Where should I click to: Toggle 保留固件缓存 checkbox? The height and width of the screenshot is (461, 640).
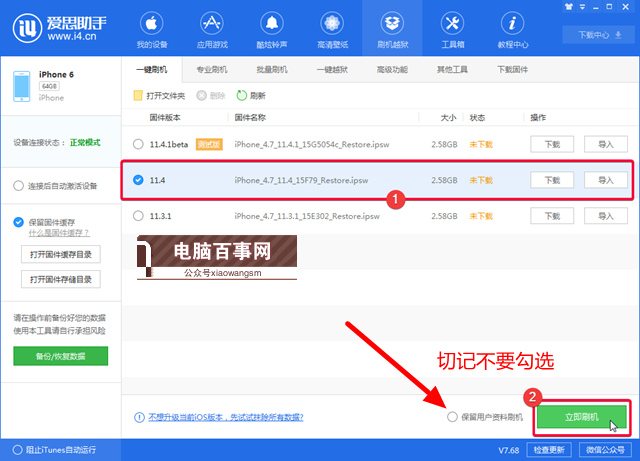19,222
